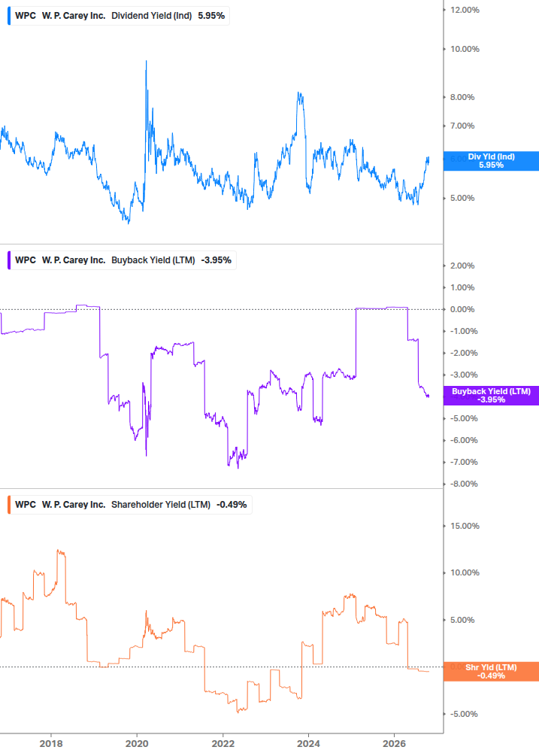Click the purple color bar of Buyback Yield legend
The width and height of the screenshot is (539, 756).
pyautogui.click(x=9, y=260)
